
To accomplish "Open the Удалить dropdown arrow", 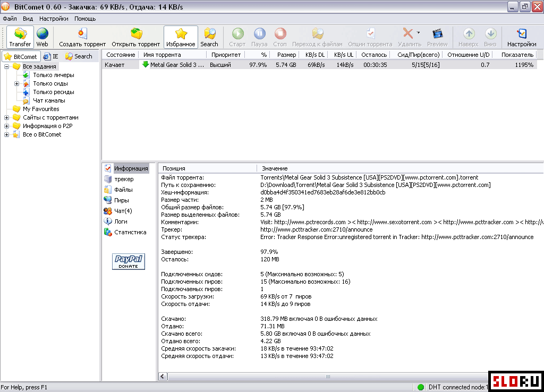I will tap(418, 32).
